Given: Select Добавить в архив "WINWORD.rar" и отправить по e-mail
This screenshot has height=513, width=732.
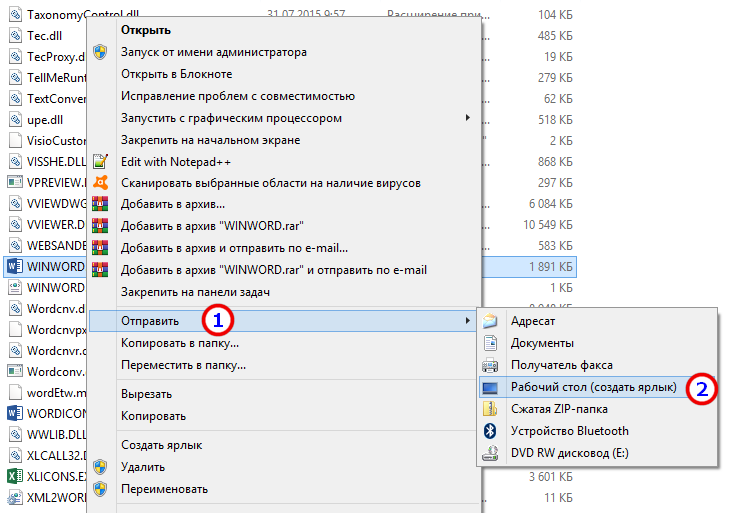Looking at the screenshot, I should pyautogui.click(x=274, y=270).
